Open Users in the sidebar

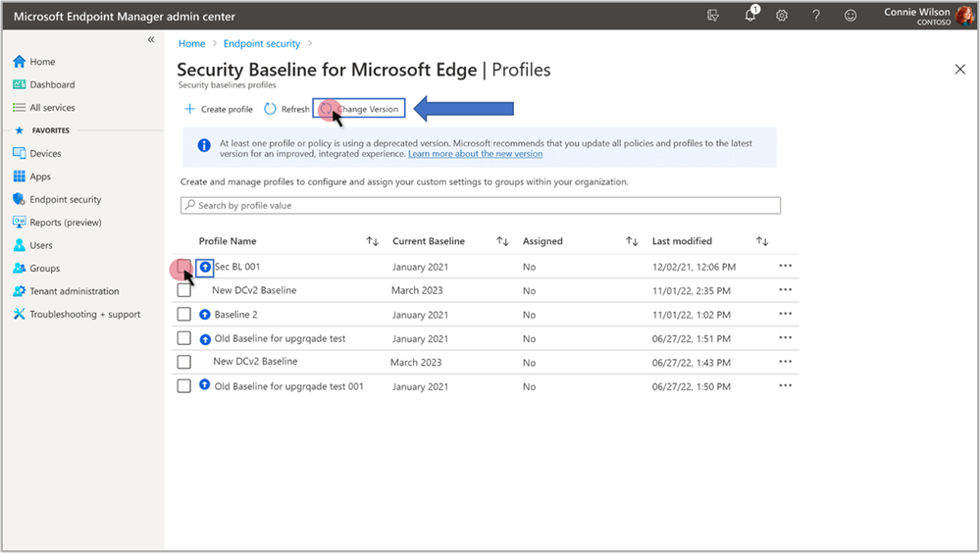coord(32,245)
